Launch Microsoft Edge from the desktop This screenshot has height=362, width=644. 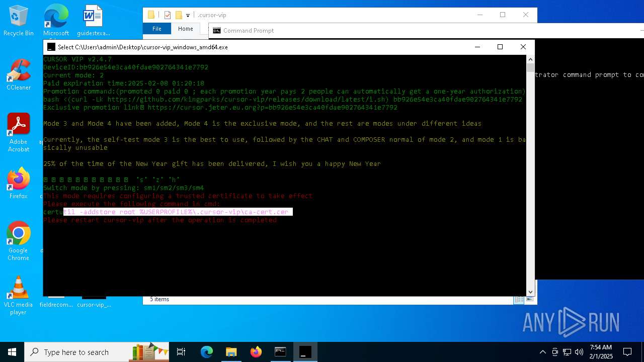(56, 21)
